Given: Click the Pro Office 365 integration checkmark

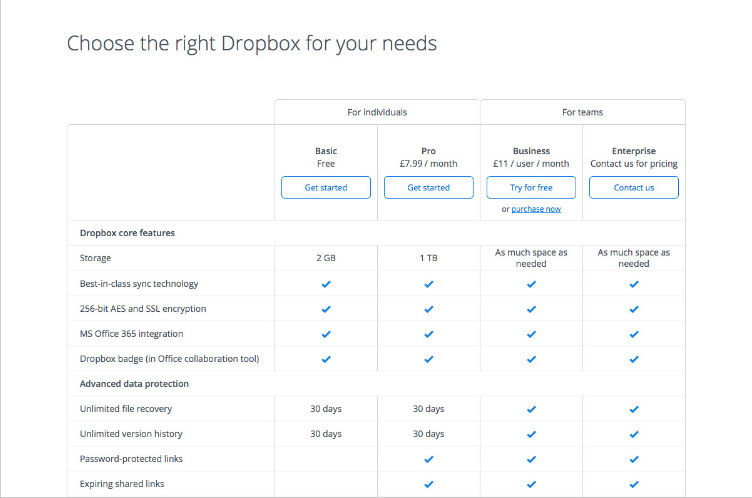Looking at the screenshot, I should [x=429, y=334].
